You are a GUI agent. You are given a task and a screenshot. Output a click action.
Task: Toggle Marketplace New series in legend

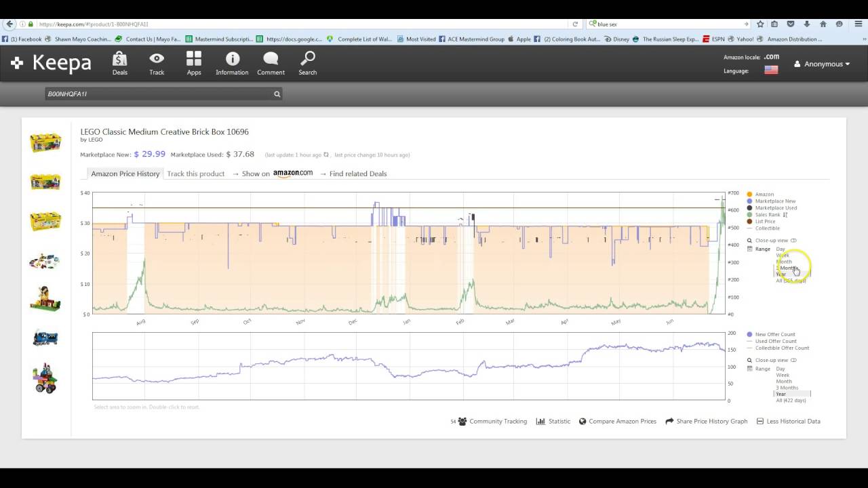(x=771, y=201)
